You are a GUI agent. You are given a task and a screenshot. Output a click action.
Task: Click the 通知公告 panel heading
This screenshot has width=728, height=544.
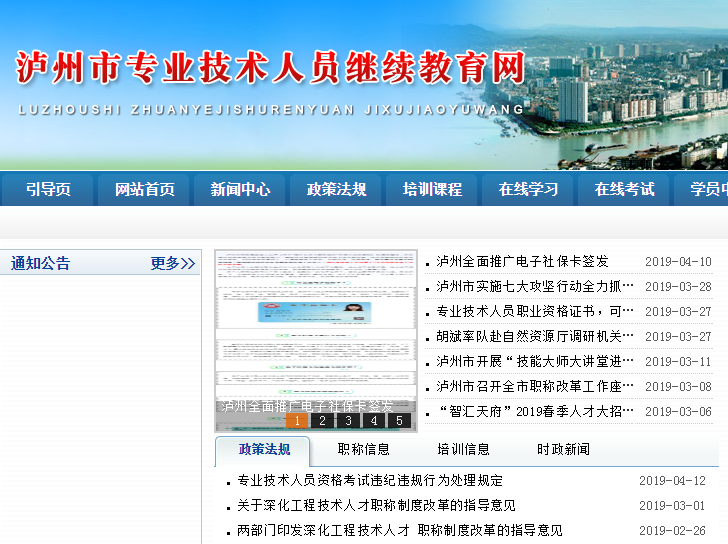(40, 263)
